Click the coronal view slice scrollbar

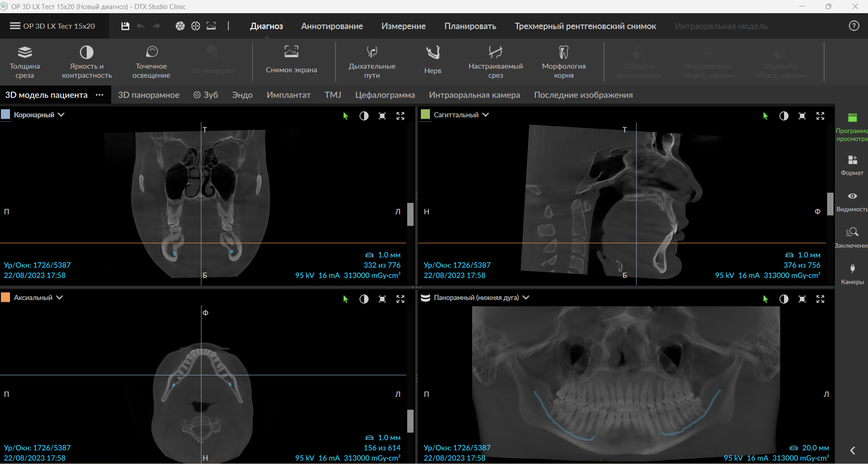[410, 214]
